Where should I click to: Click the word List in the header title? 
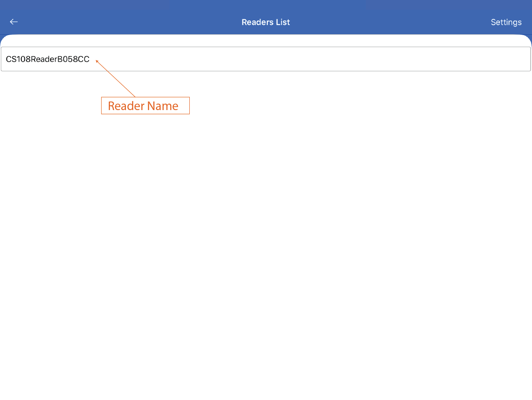pos(283,22)
